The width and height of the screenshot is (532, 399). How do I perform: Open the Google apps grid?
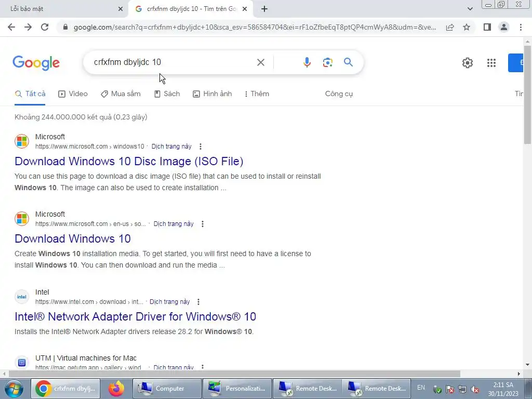coord(491,63)
